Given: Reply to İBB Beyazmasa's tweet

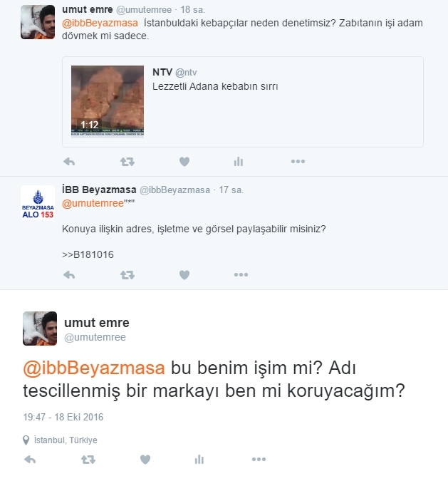Looking at the screenshot, I should pos(69,275).
